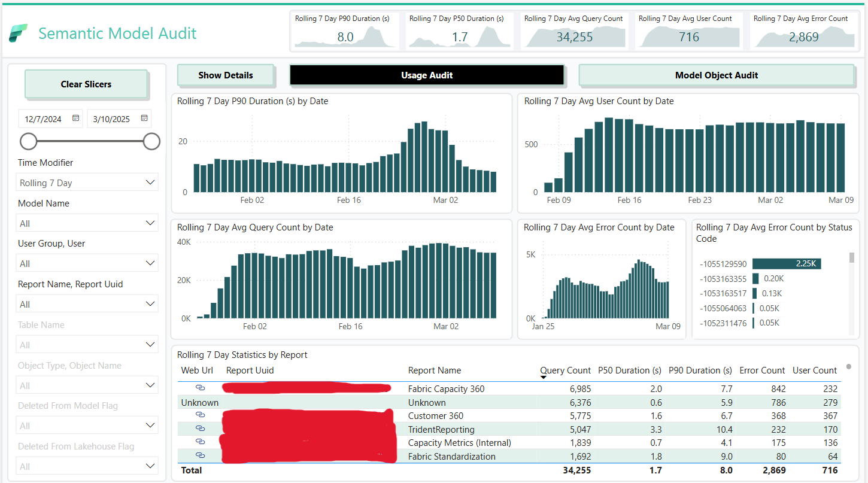This screenshot has width=868, height=483.
Task: Switch to the Show Details page
Action: point(226,75)
